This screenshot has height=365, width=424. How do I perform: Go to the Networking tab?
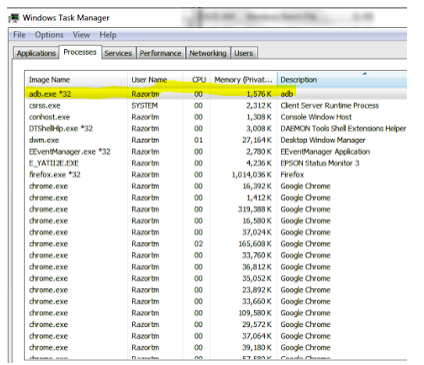pos(208,53)
